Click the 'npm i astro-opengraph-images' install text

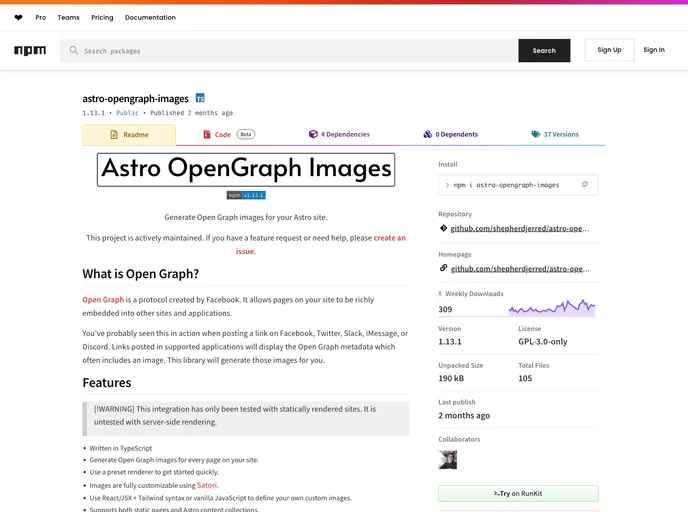click(506, 185)
